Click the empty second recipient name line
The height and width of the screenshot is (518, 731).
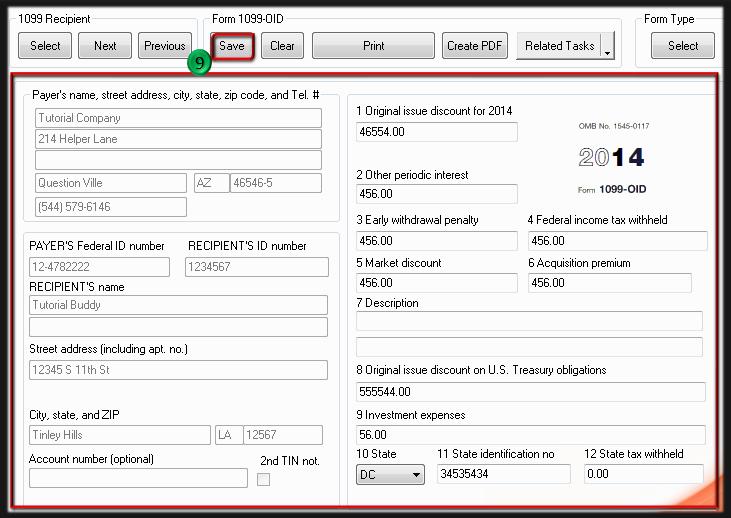[178, 327]
